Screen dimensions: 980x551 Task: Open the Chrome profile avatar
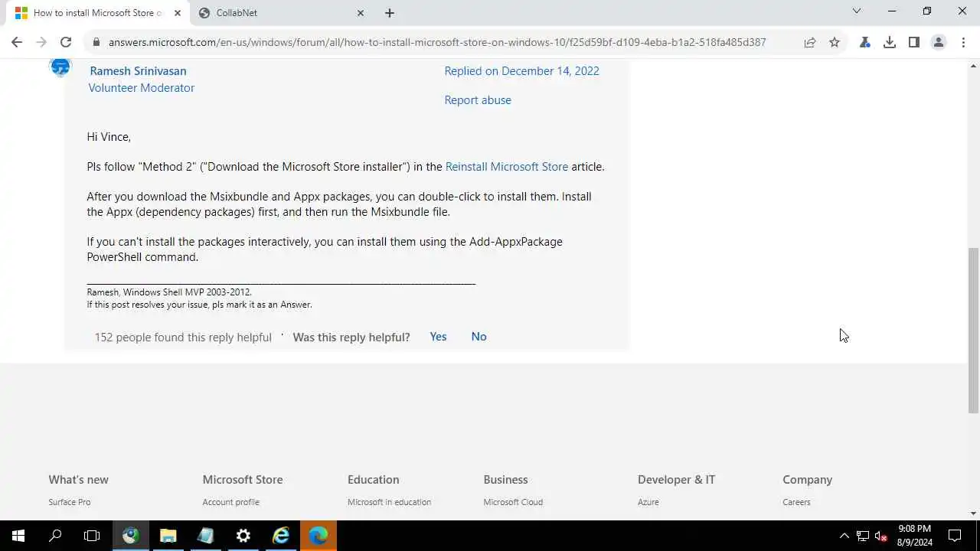tap(939, 42)
